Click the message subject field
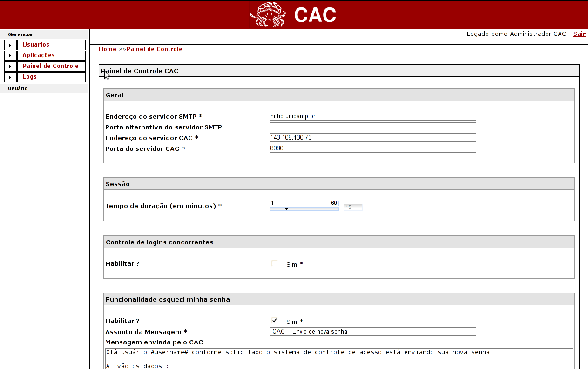Image resolution: width=588 pixels, height=369 pixels. point(372,332)
